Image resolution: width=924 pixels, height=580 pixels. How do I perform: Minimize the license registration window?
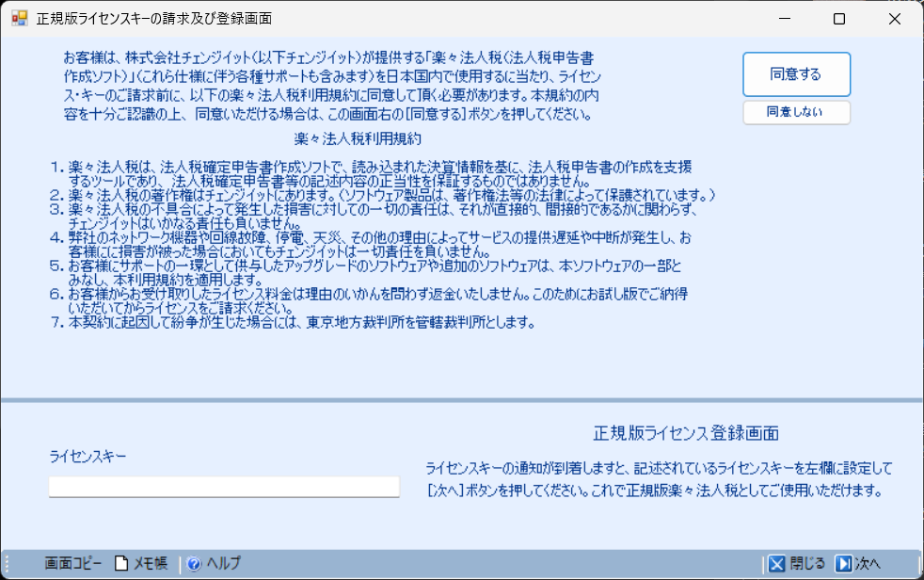(x=785, y=18)
